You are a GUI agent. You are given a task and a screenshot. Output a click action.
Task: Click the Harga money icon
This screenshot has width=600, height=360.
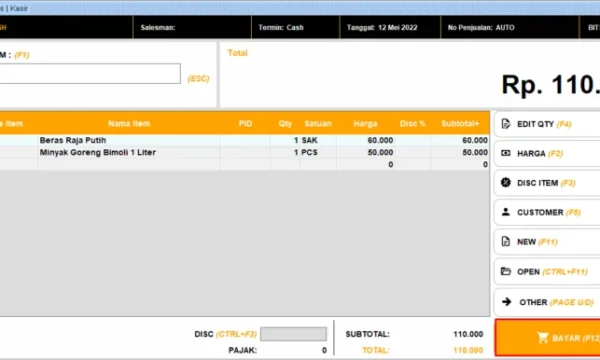coord(505,153)
